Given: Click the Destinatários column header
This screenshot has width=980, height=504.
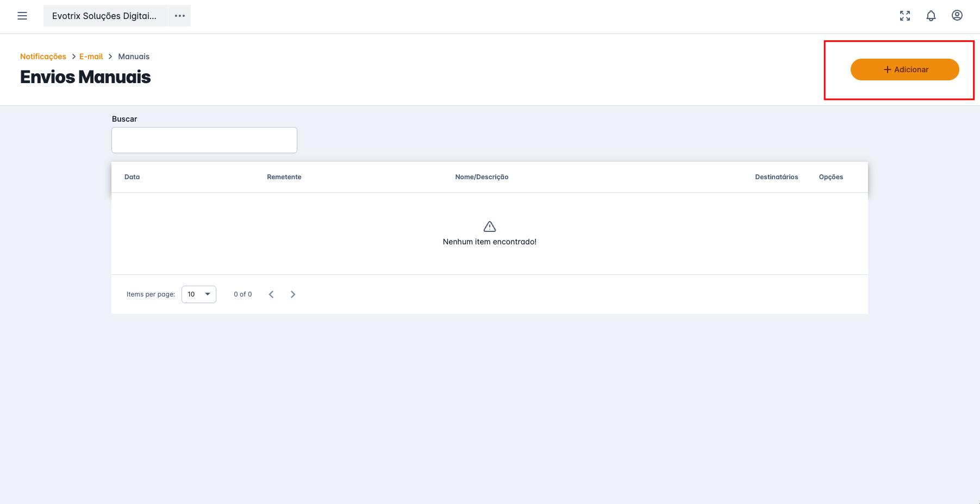Looking at the screenshot, I should (776, 177).
